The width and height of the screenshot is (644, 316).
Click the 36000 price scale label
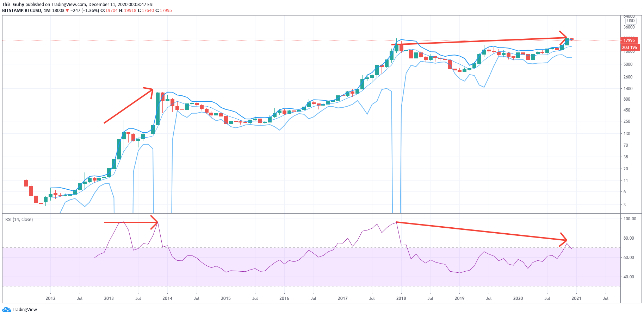[629, 27]
